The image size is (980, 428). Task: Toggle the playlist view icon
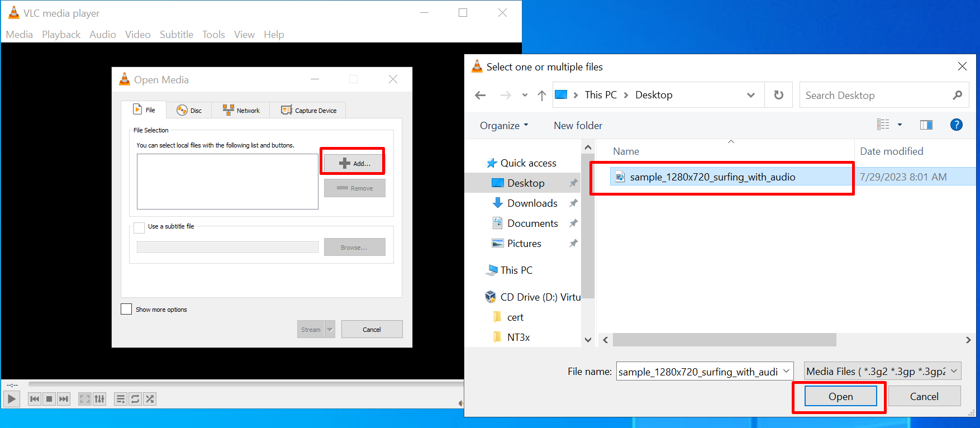pos(120,399)
